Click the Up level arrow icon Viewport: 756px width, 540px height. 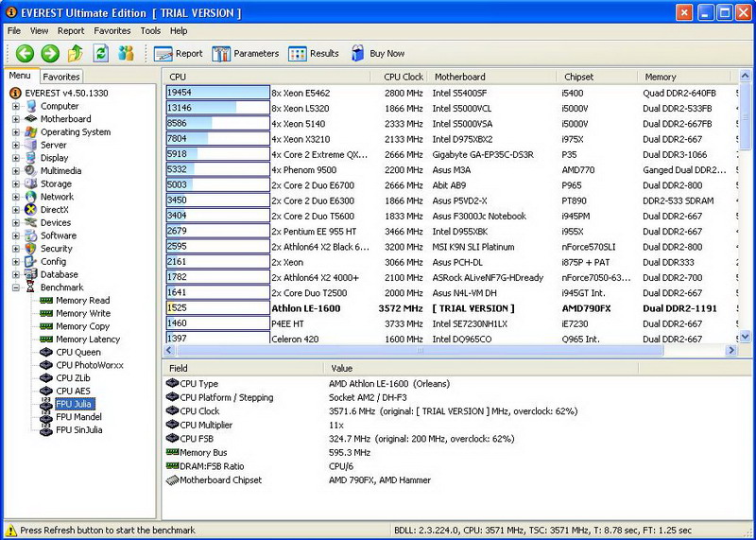pyautogui.click(x=76, y=53)
